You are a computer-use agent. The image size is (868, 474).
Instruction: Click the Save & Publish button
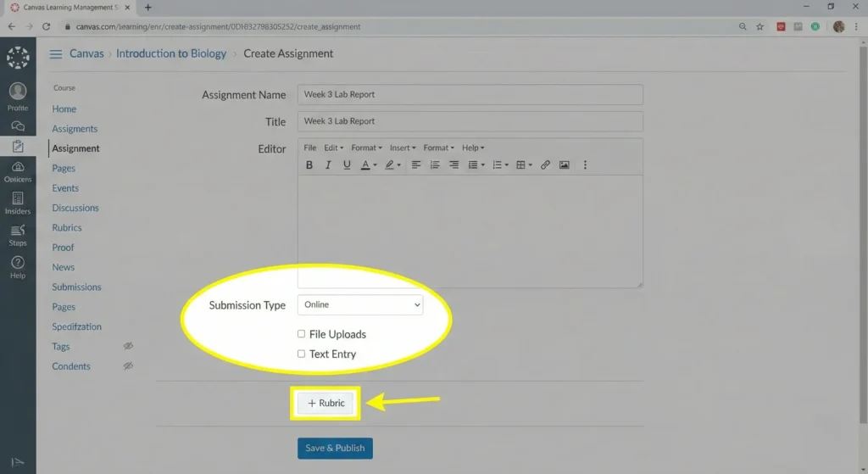click(x=335, y=449)
